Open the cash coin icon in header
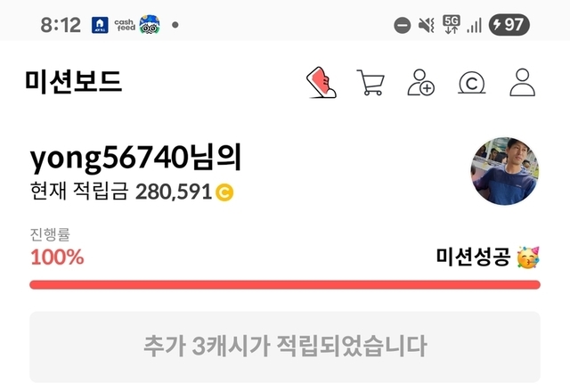 tap(471, 83)
